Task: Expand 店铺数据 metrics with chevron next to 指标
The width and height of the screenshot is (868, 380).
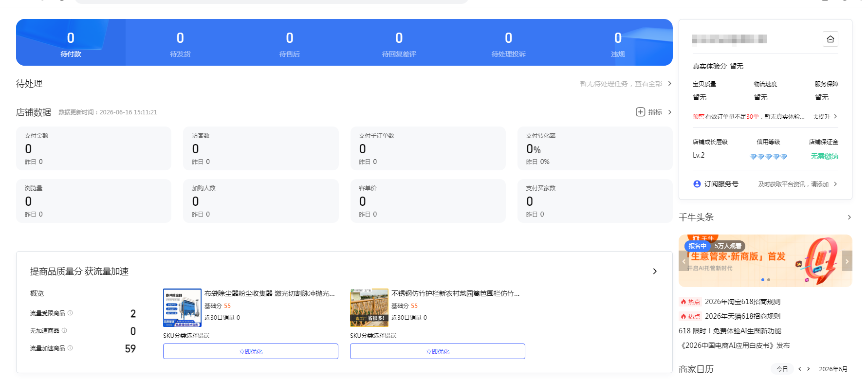Action: (670, 112)
